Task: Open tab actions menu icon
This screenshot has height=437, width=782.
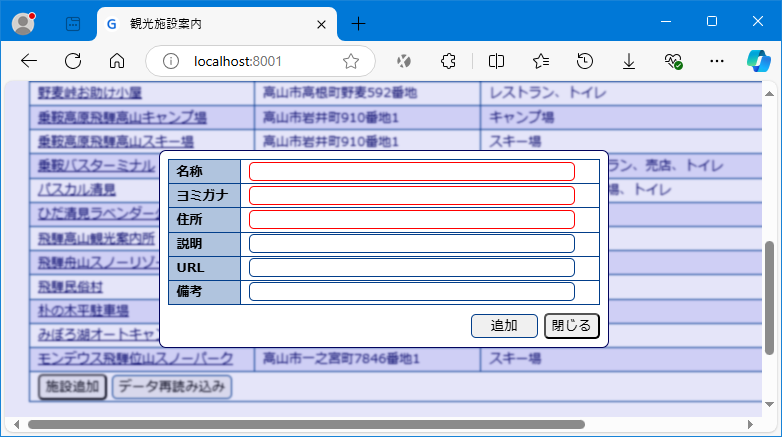Action: (73, 23)
